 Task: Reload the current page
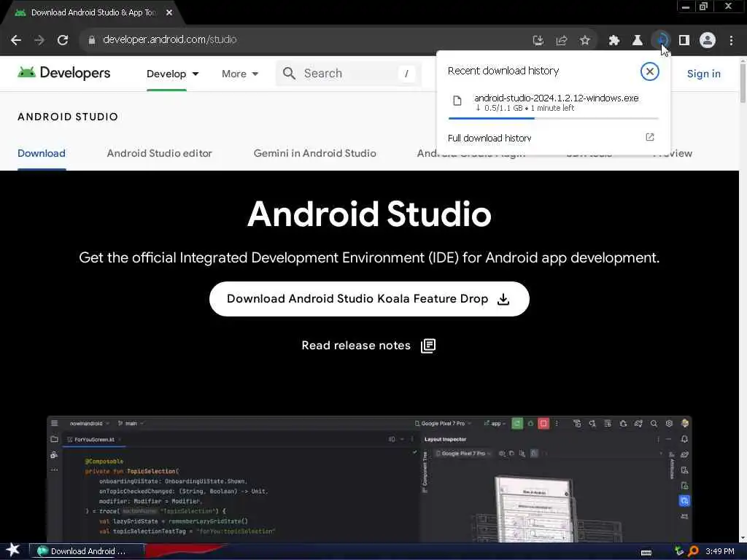coord(63,40)
